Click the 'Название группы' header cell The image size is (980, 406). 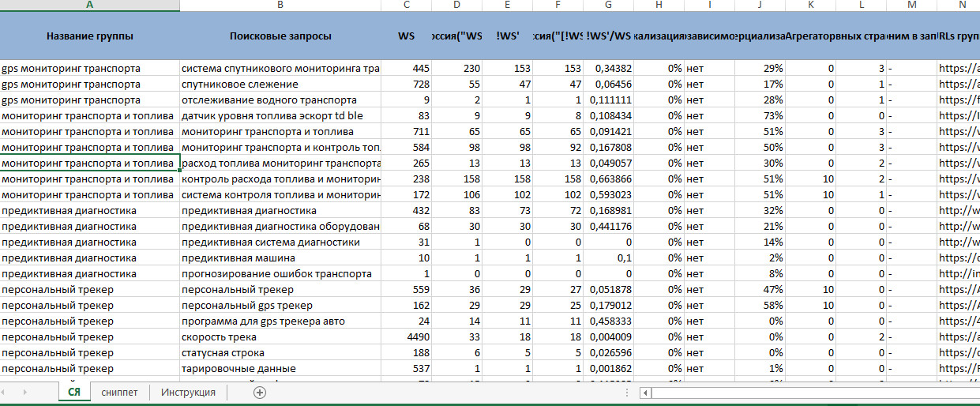tap(89, 36)
